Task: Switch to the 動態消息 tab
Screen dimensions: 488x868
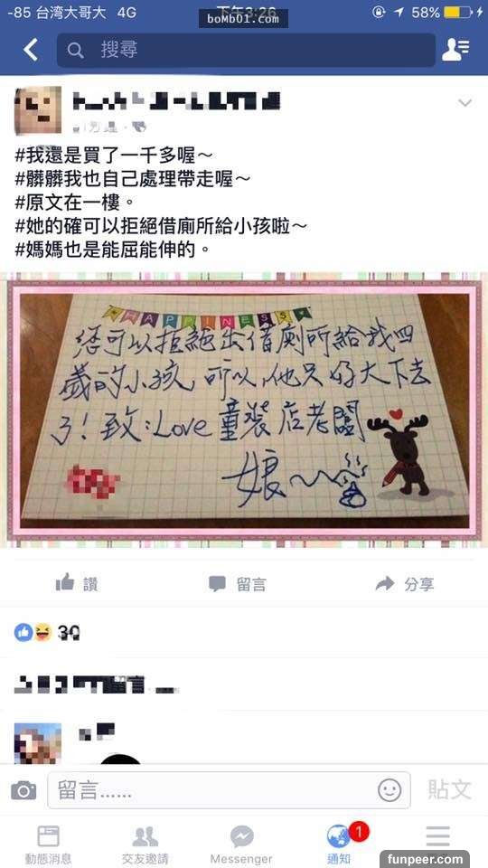Action: [x=48, y=844]
